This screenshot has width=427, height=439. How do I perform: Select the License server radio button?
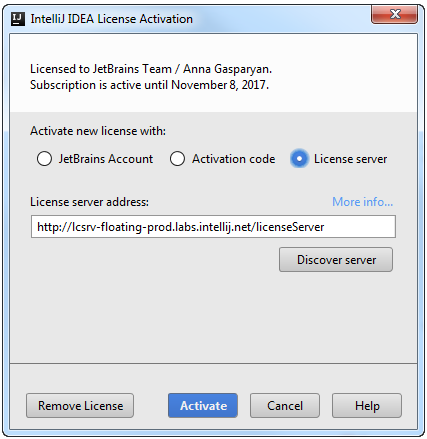point(299,159)
